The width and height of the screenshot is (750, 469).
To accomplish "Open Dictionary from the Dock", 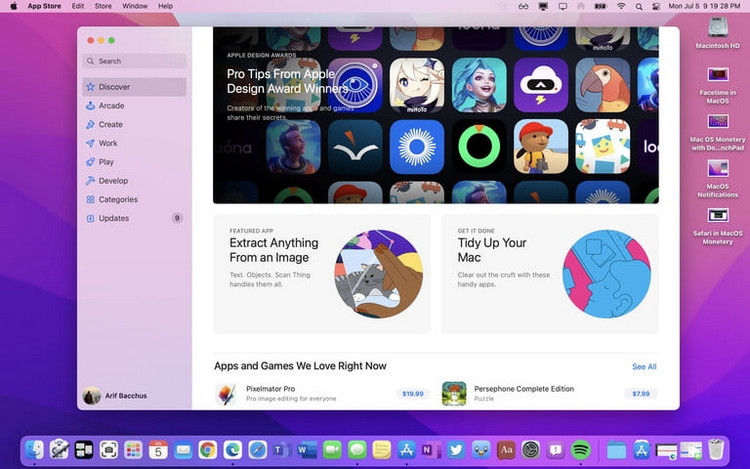I will (x=506, y=450).
